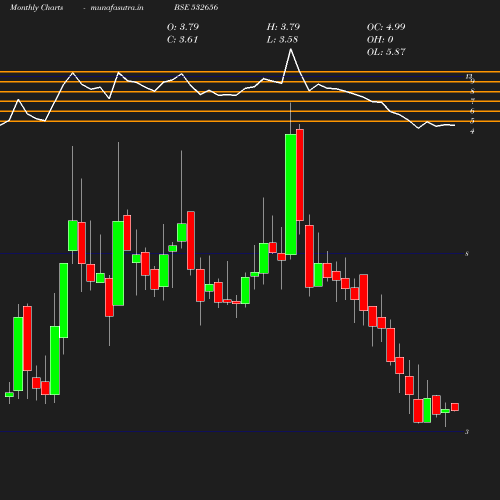
Task: Click the 'OL: 5.87' readout
Action: click(x=386, y=52)
